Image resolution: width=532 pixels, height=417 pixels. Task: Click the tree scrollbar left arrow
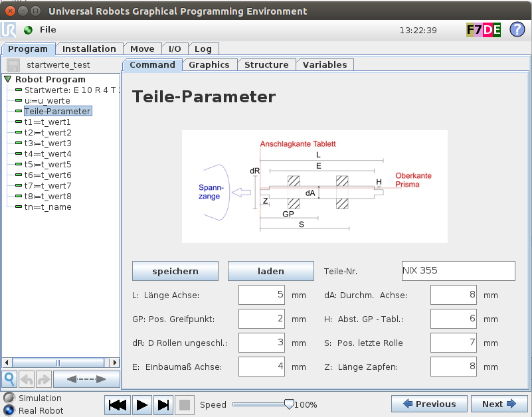click(6, 363)
